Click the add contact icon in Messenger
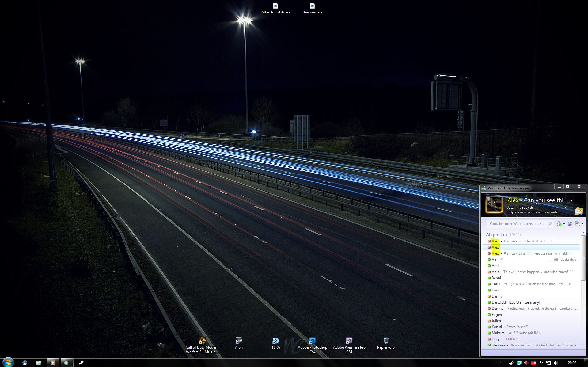Viewport: 588px width, 367px height. tap(560, 224)
